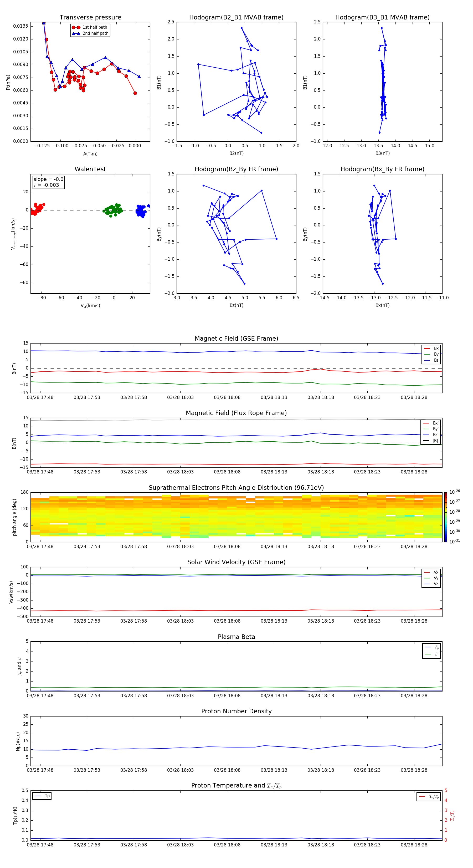Click 'Magnetic Field (GSE Frame)' title
The image size is (473, 868).
coord(236,339)
